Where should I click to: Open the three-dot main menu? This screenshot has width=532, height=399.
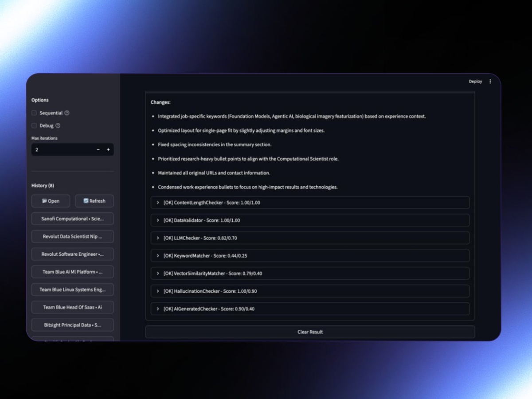coord(490,82)
